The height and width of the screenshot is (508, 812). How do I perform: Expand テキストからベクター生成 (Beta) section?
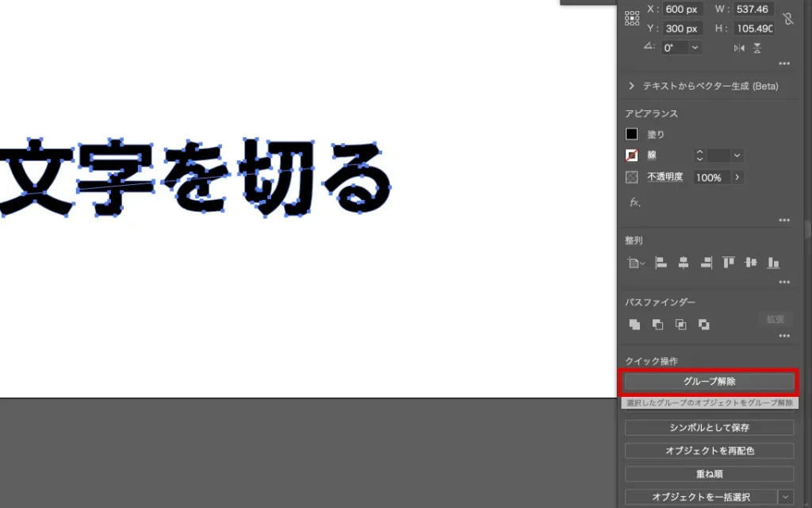pyautogui.click(x=631, y=86)
